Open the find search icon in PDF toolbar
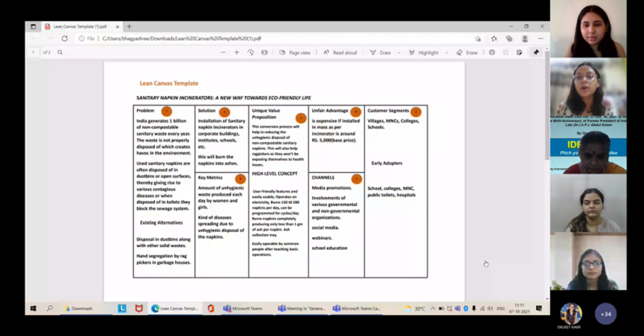Screen dimensions: 644x336 (x=60, y=52)
